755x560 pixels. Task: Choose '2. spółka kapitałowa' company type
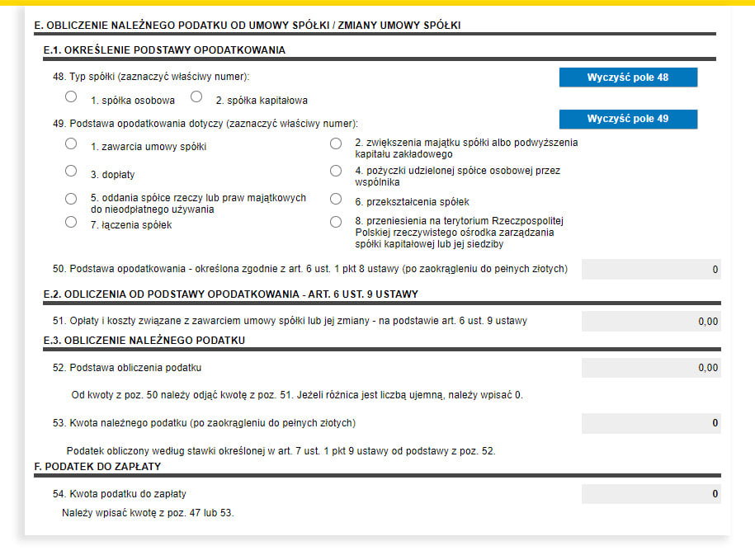tap(196, 96)
